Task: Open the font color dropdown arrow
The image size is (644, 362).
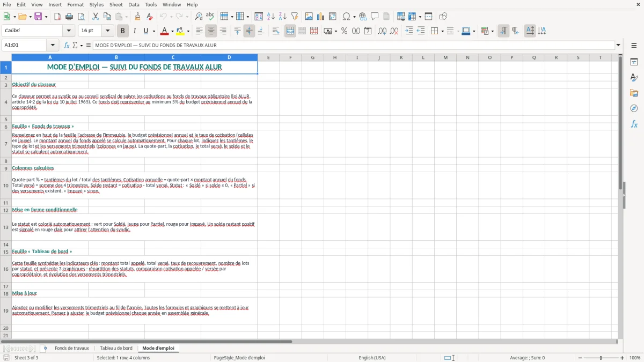Action: point(171,31)
